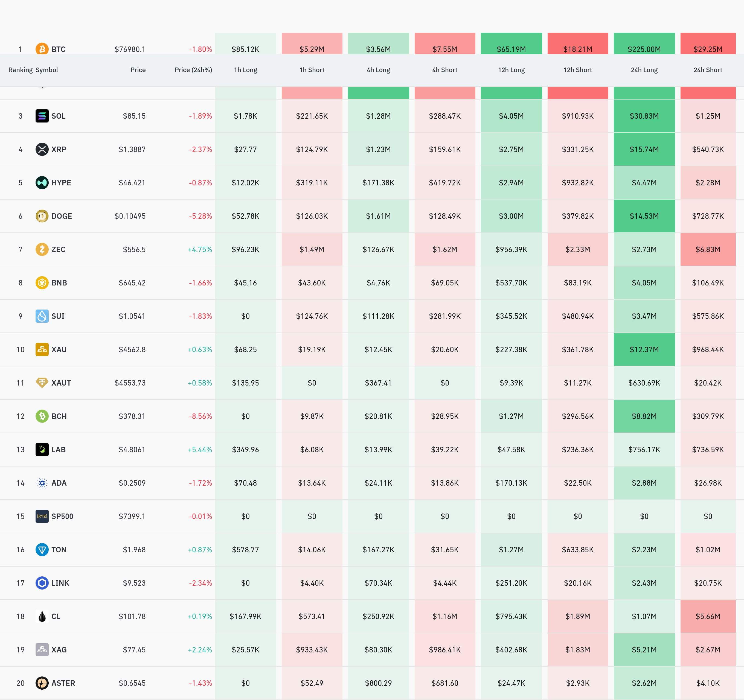Click LAB price change +5.44%
The image size is (744, 700).
[x=200, y=450]
